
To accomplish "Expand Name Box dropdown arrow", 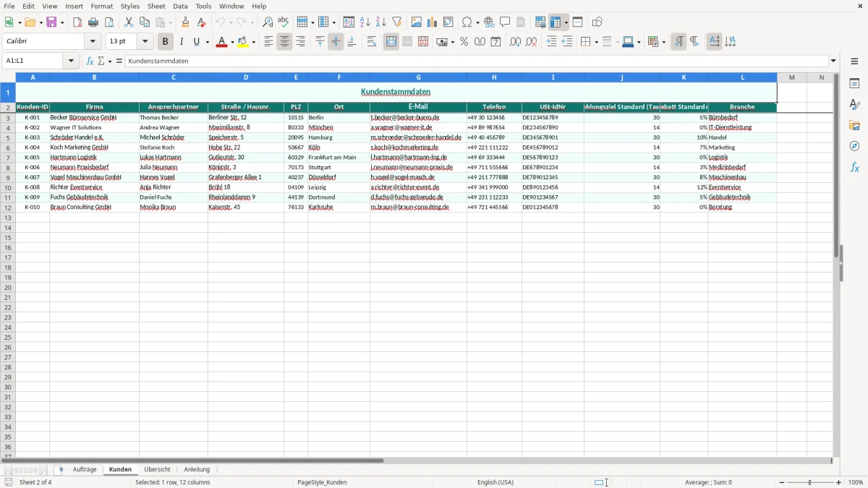I will pyautogui.click(x=71, y=61).
